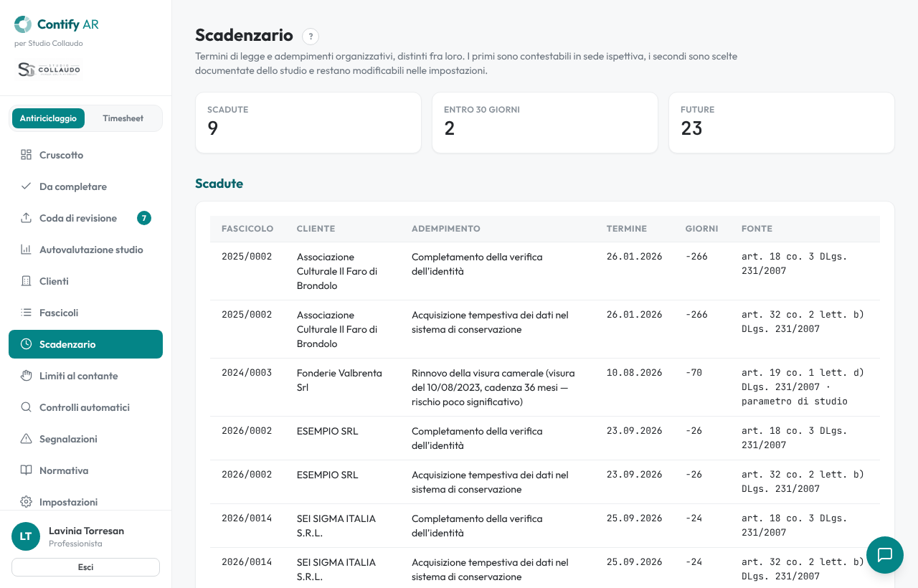
Task: Open the Clienti menu item
Action: coord(85,281)
